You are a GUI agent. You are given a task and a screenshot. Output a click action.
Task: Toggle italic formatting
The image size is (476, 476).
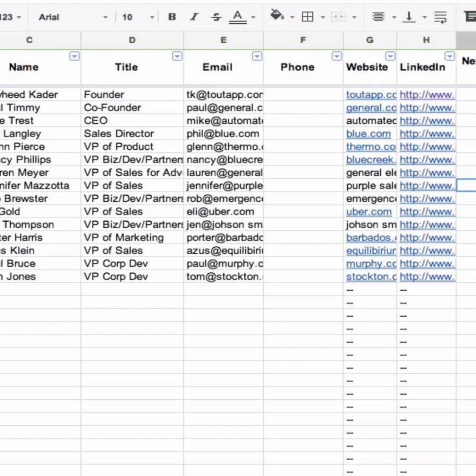tap(194, 16)
